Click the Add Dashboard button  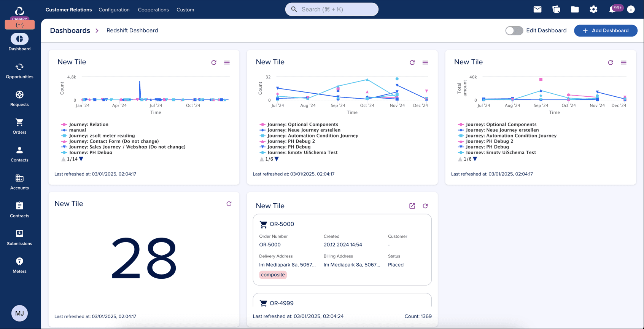click(606, 30)
